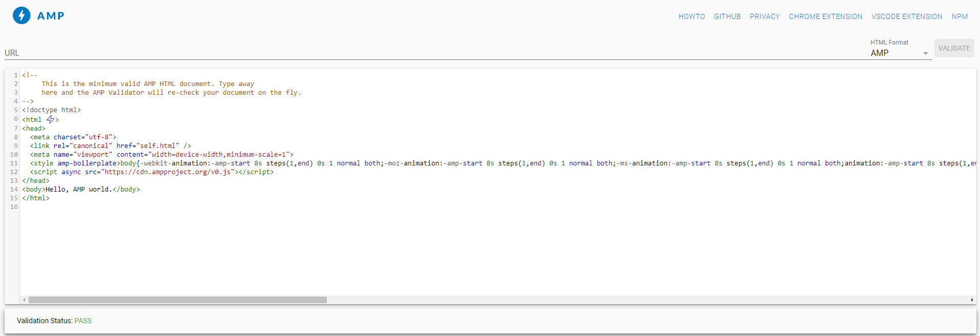Click the '</head>' closing tag
The width and height of the screenshot is (980, 336).
(x=36, y=181)
